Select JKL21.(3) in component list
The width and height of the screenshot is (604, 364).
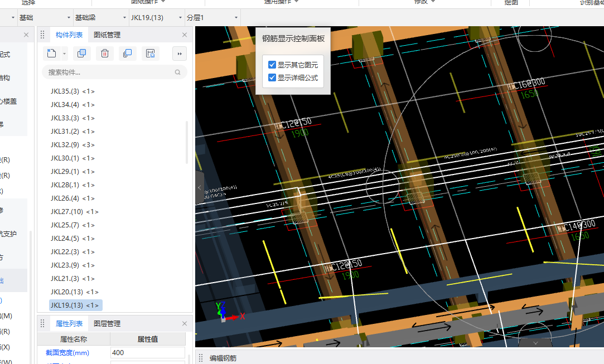(73, 279)
